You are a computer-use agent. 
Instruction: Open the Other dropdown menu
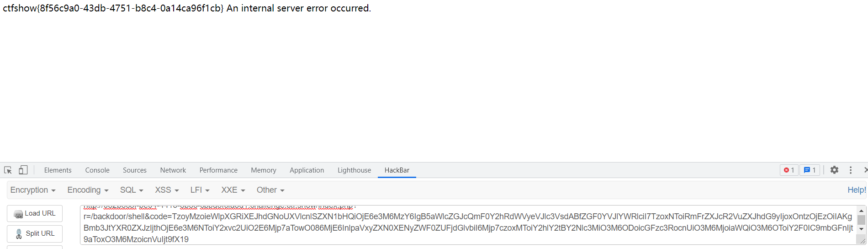click(270, 190)
